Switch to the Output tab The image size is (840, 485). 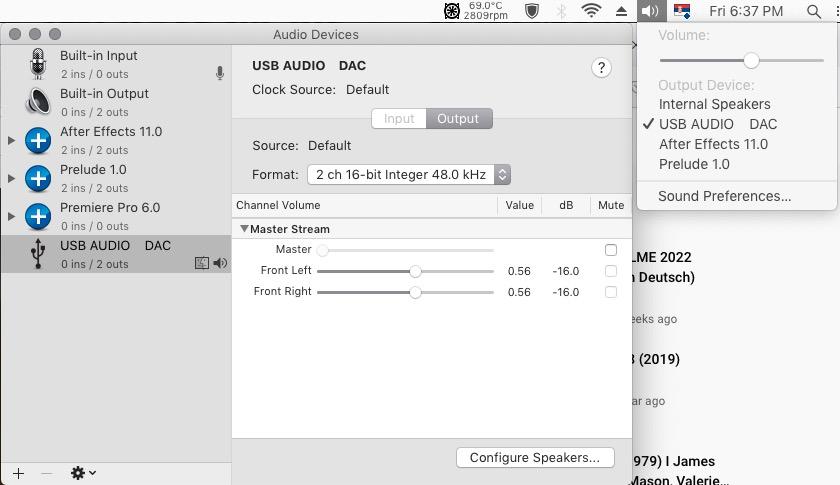pos(459,118)
